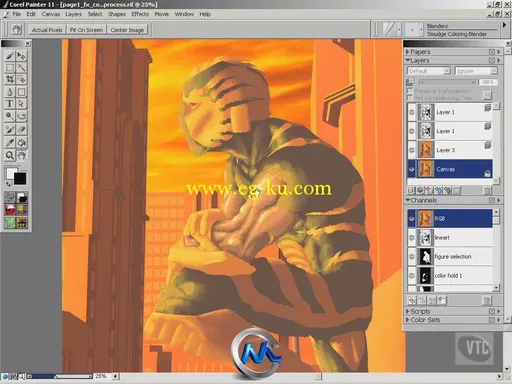The image size is (512, 384).
Task: Select the figure selection channel row
Action: click(450, 257)
